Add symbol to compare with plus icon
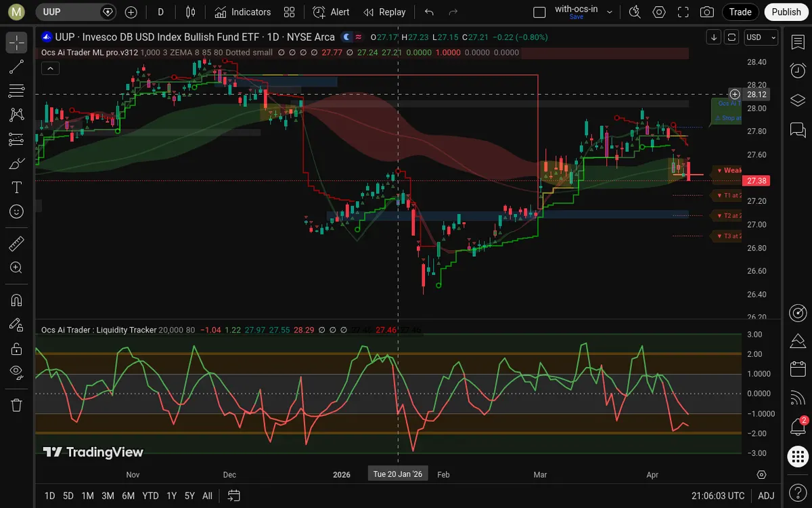The image size is (812, 508). point(131,12)
